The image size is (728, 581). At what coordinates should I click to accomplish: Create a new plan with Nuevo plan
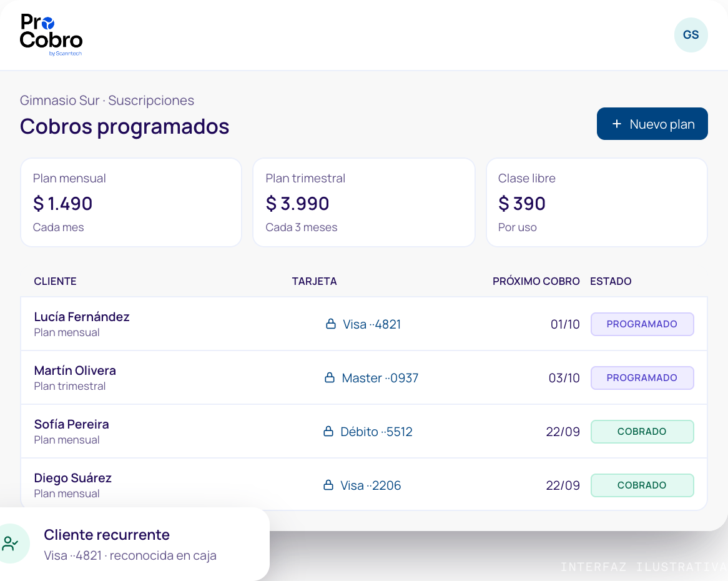click(652, 124)
